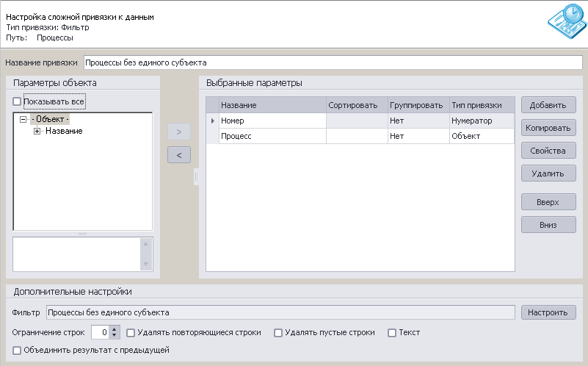
Task: Open Свойства for selected parameter
Action: 548,151
